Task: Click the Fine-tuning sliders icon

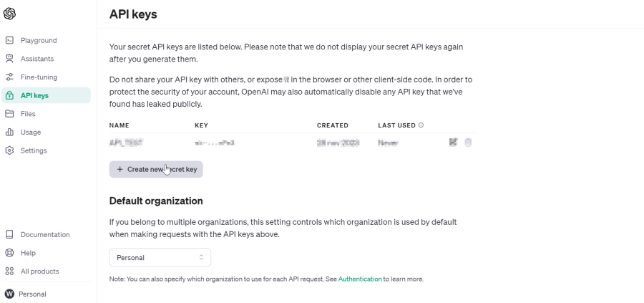Action: [x=9, y=77]
